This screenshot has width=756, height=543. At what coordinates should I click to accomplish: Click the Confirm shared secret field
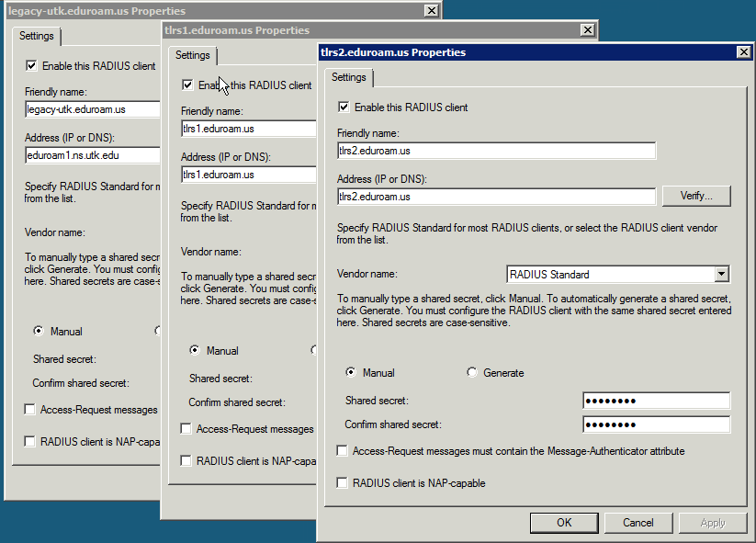(656, 424)
